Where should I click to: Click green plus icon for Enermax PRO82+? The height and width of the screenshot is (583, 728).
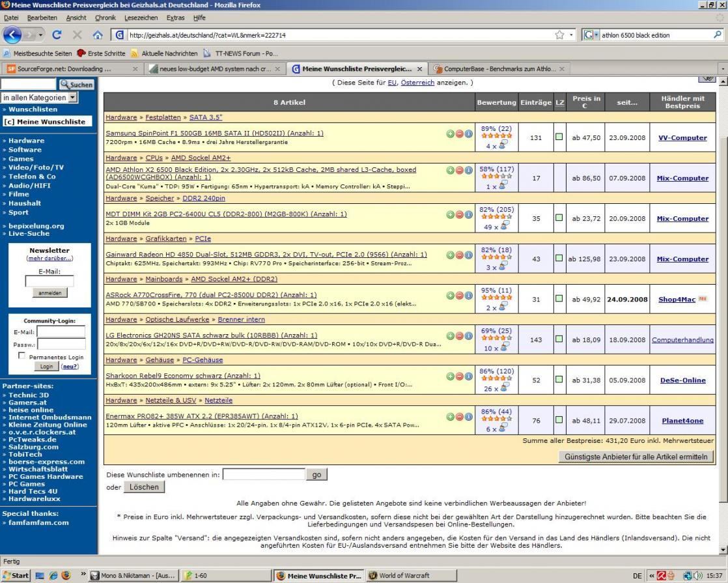[450, 417]
